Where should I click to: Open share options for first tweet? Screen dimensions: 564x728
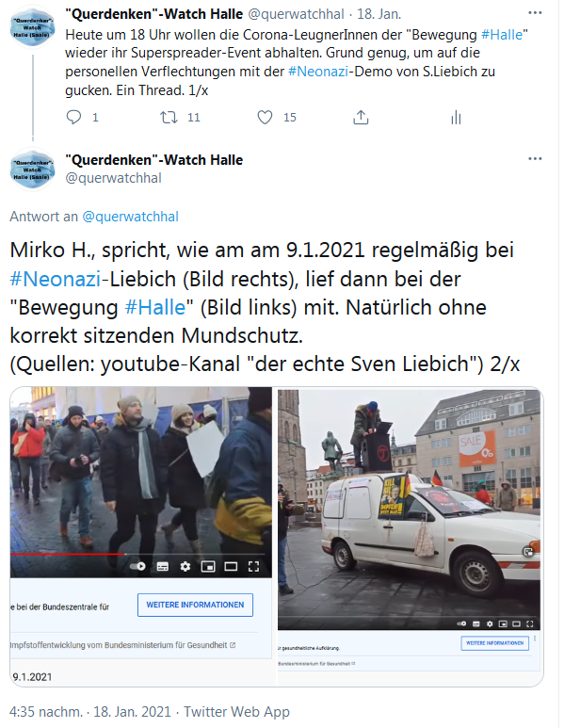click(361, 118)
